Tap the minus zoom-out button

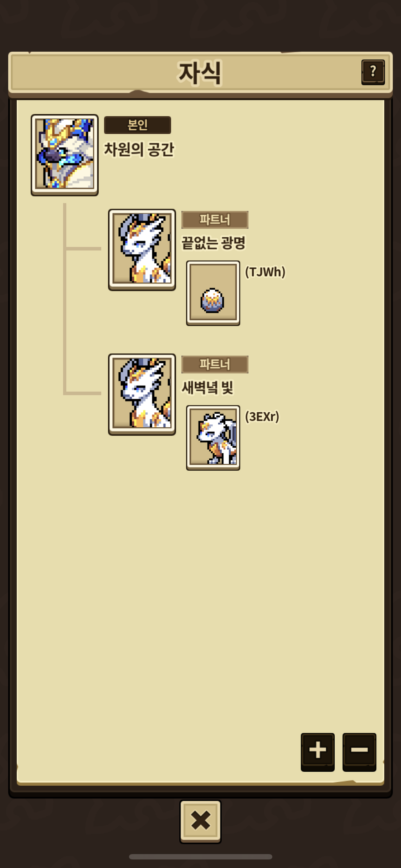[359, 752]
